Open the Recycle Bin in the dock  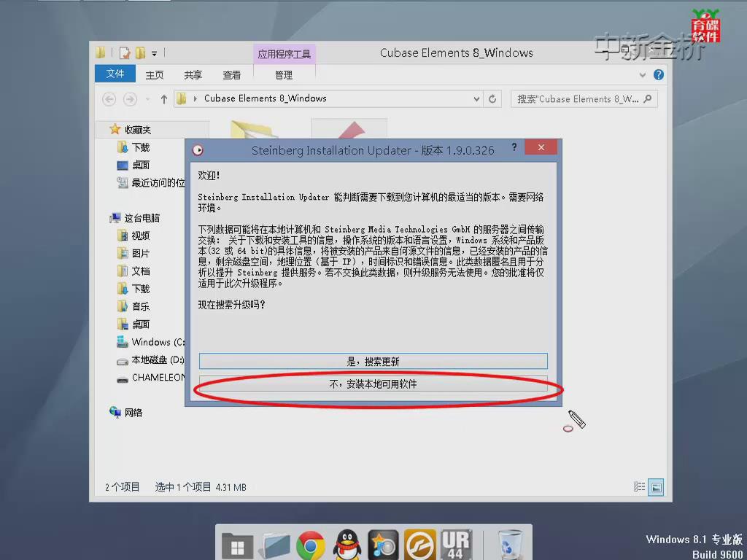pos(508,545)
